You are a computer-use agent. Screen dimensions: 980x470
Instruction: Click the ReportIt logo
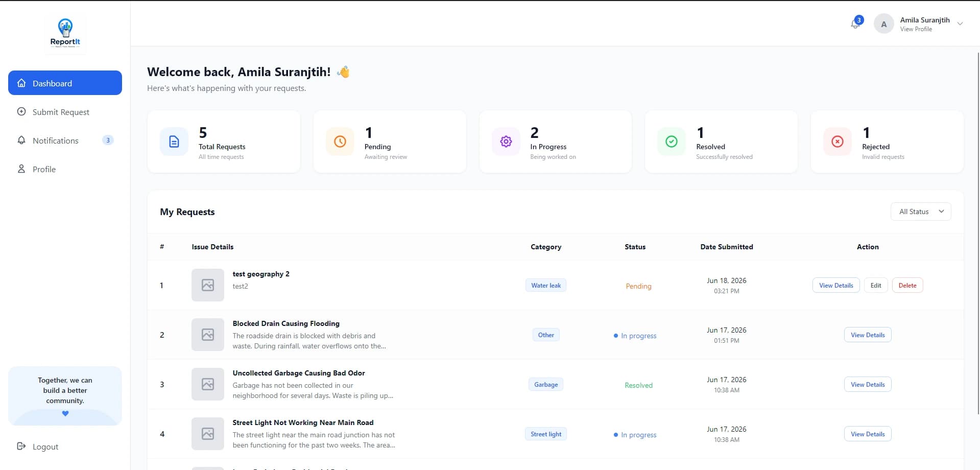[x=65, y=34]
